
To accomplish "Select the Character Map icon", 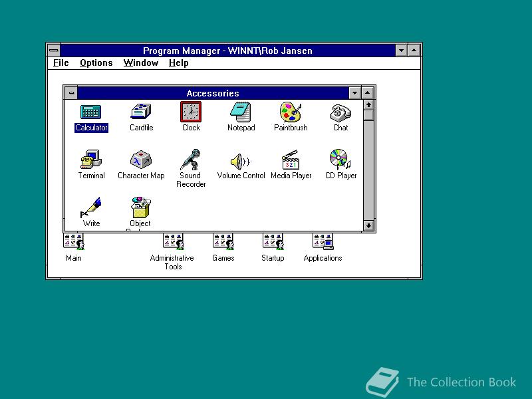I will 141,160.
